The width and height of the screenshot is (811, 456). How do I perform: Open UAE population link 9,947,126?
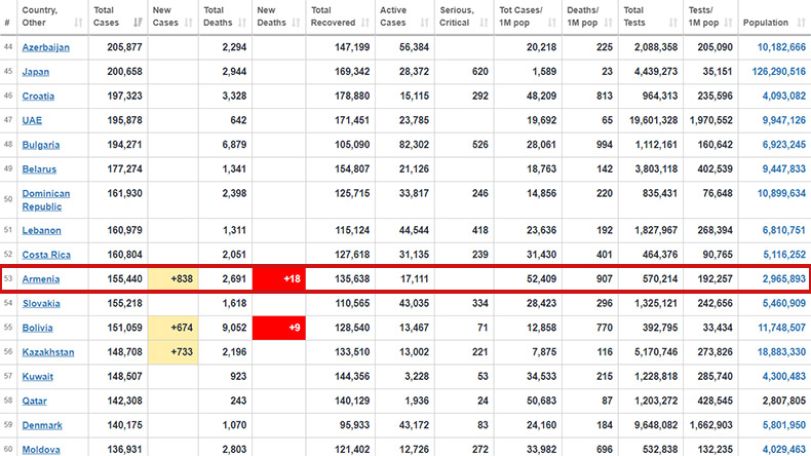pyautogui.click(x=784, y=120)
